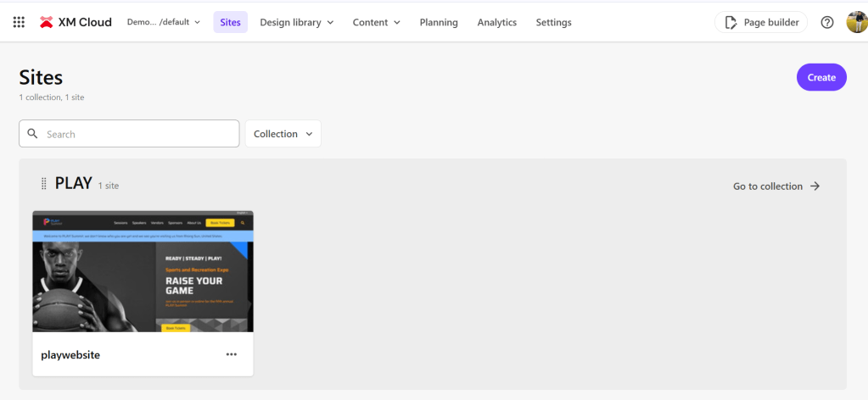Click the XM Cloud logo

click(76, 22)
